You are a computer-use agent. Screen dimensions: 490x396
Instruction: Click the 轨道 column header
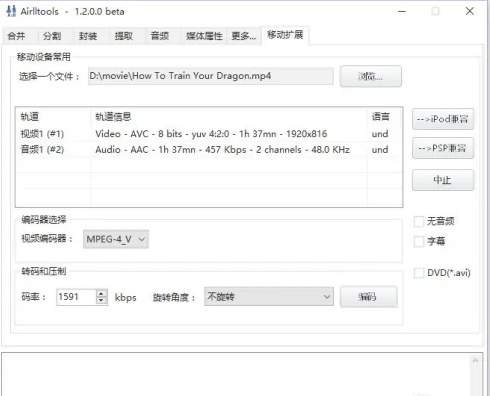(53, 117)
